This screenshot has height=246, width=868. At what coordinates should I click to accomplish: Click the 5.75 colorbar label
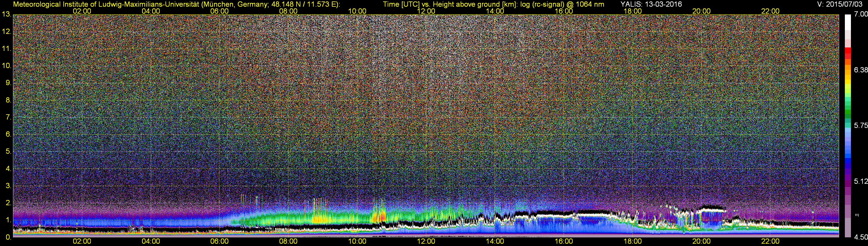pyautogui.click(x=860, y=125)
